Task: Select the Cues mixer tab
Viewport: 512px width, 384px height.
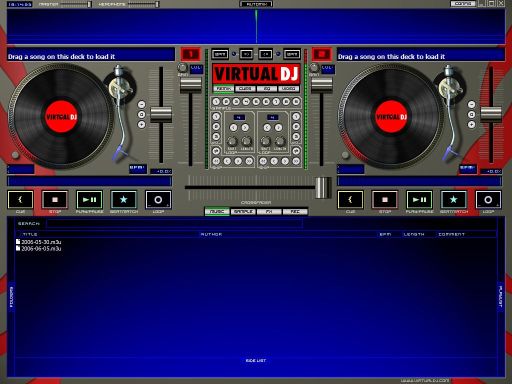Action: [245, 89]
